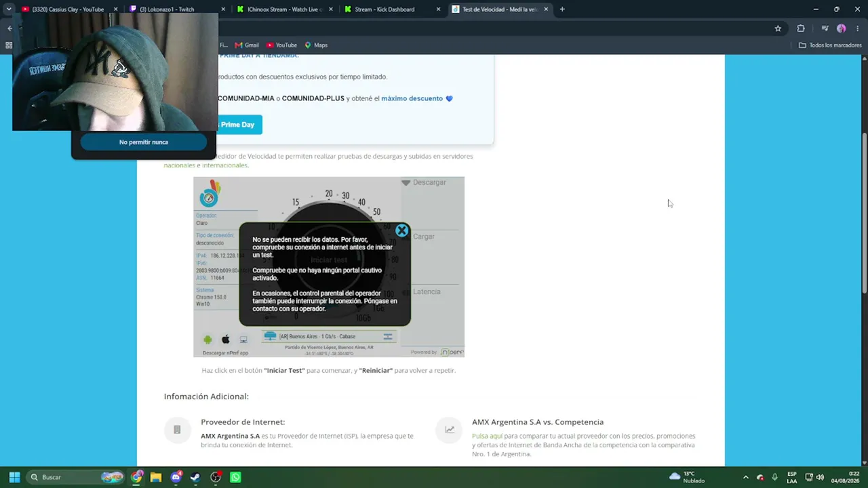The height and width of the screenshot is (488, 868).
Task: Switch the ESP LAA keyboard language
Action: point(792,477)
